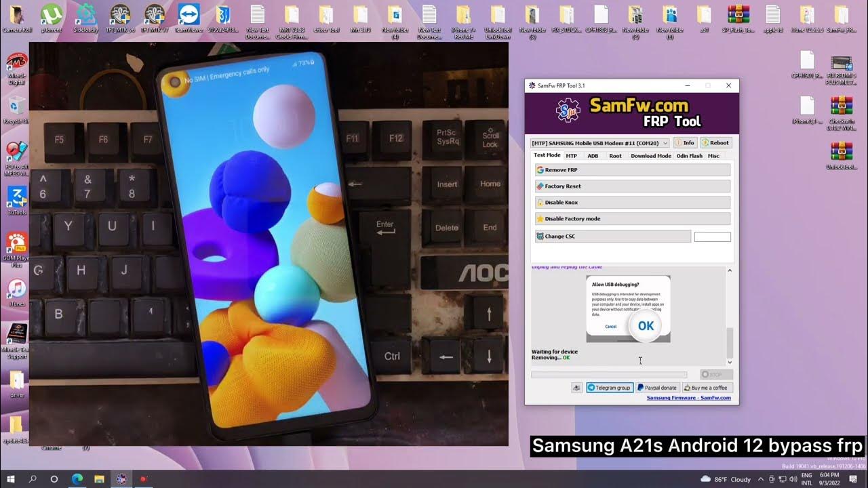
Task: Click the Paypal donate button
Action: click(657, 388)
